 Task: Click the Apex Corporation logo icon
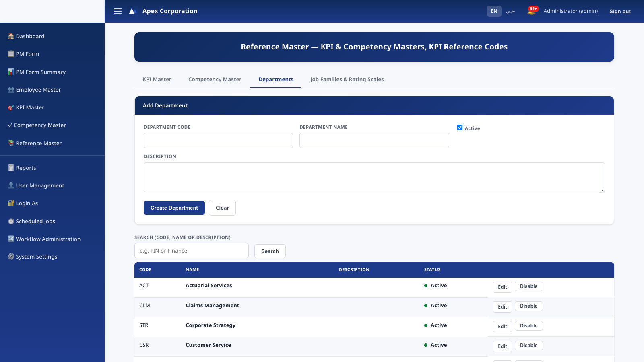132,11
